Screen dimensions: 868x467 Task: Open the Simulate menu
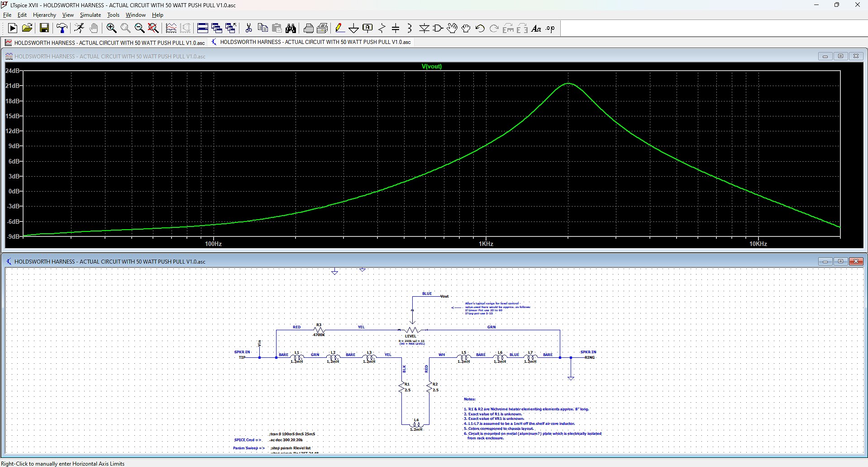click(90, 15)
